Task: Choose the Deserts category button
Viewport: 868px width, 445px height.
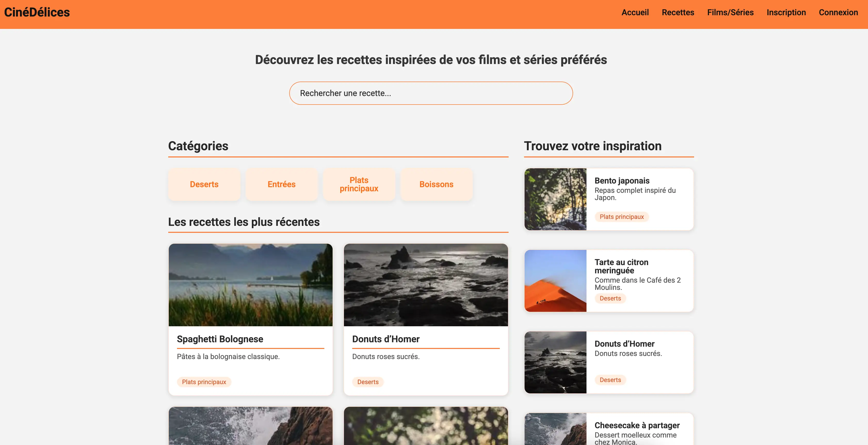Action: [x=204, y=184]
